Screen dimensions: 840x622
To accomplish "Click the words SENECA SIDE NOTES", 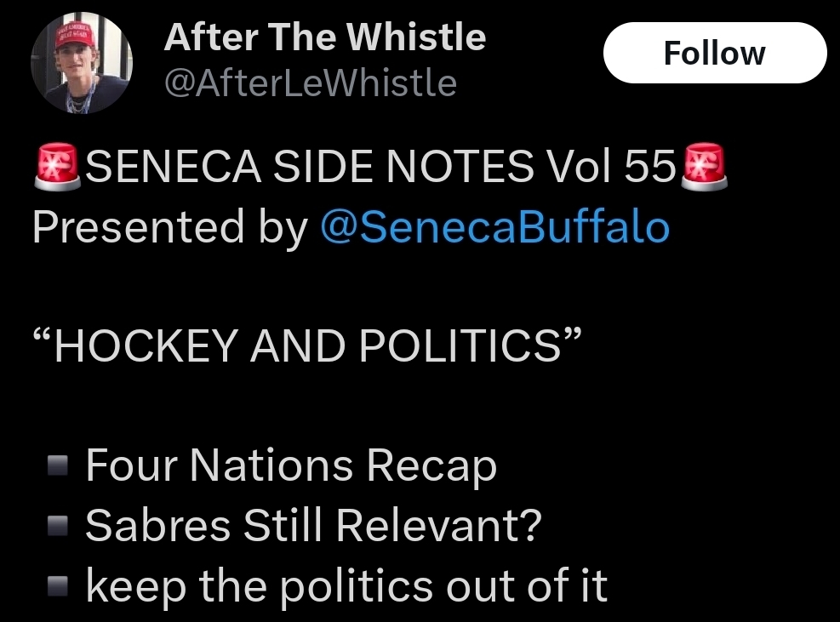I will click(310, 167).
